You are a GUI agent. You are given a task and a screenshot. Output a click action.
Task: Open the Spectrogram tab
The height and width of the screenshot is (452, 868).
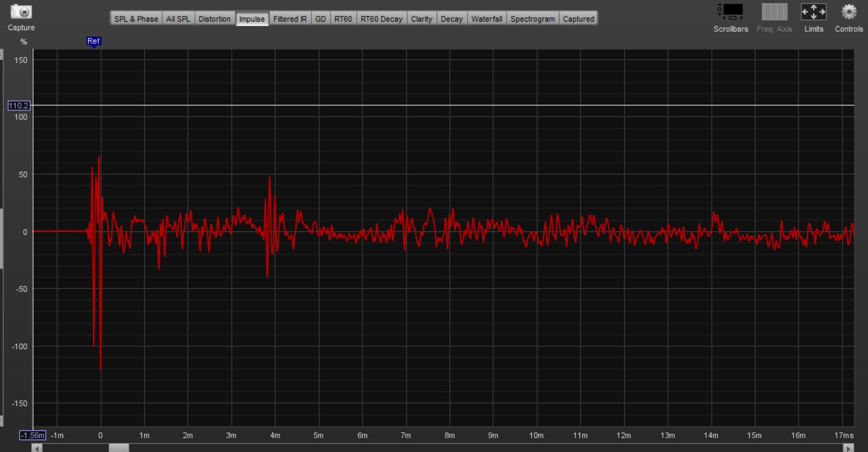pyautogui.click(x=532, y=19)
